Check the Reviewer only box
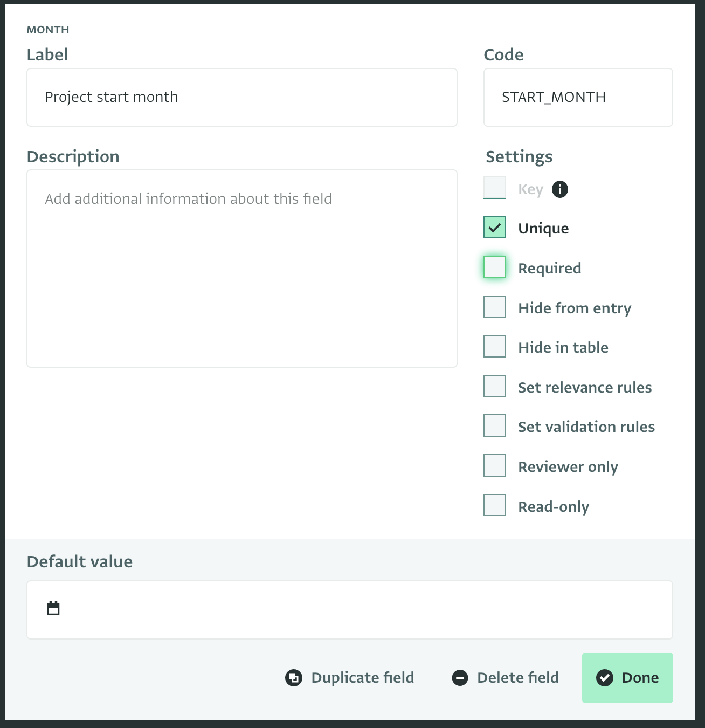The height and width of the screenshot is (728, 705). click(495, 465)
